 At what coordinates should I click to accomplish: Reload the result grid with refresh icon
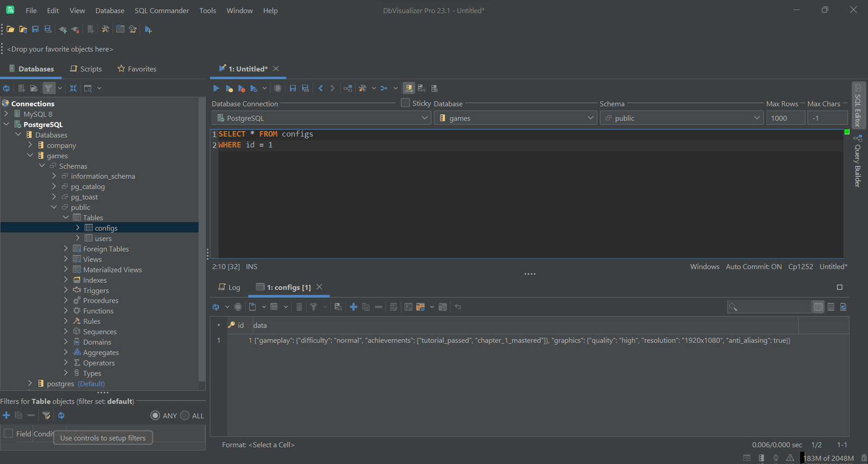pos(216,307)
